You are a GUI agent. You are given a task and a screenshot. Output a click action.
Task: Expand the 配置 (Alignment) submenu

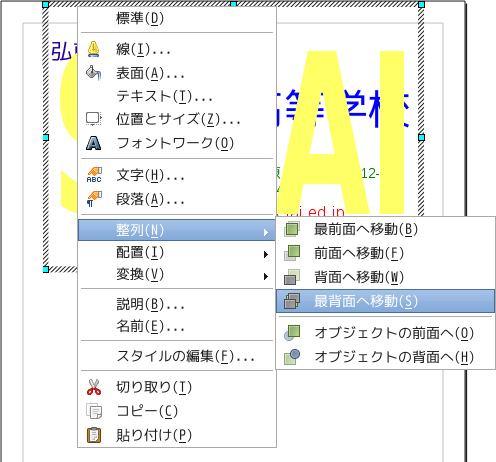tap(177, 253)
